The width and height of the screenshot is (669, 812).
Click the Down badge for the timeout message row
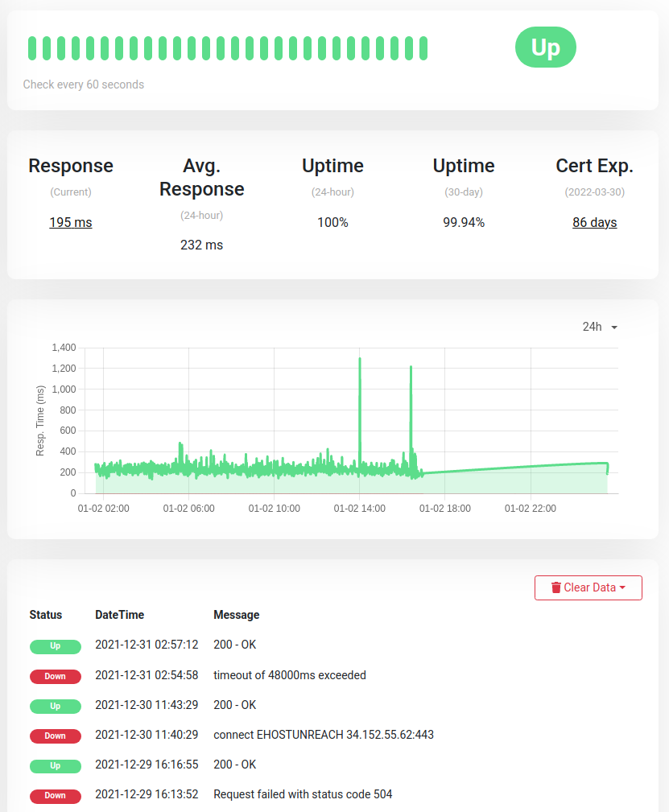pyautogui.click(x=55, y=676)
